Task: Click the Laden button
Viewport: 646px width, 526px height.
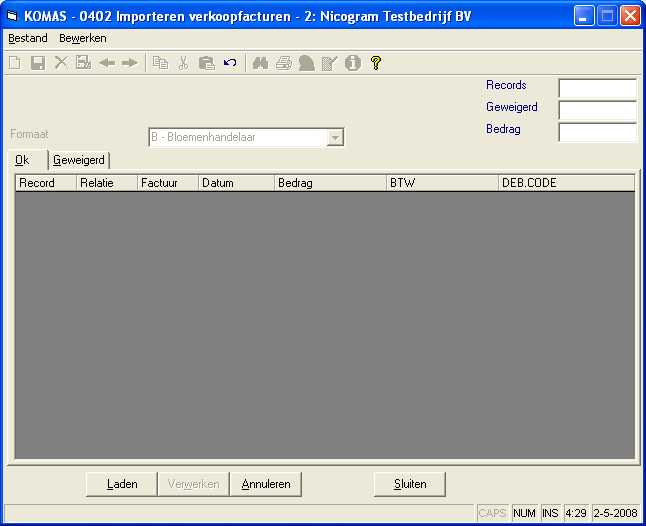Action: tap(122, 484)
